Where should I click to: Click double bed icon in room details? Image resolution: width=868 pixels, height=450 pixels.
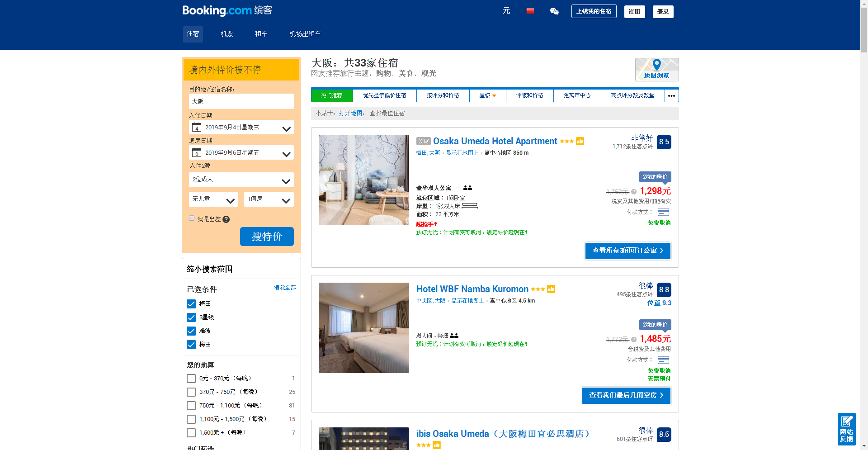(470, 206)
